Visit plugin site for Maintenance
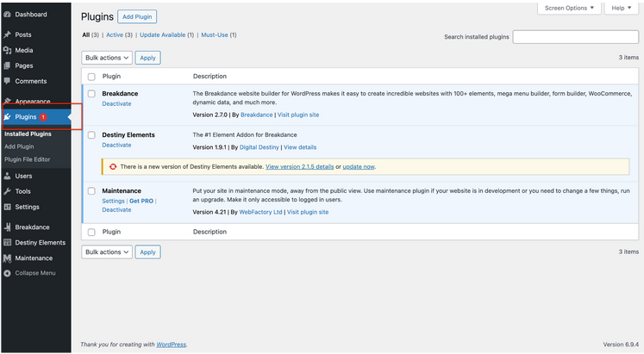The image size is (644, 354). coord(308,212)
